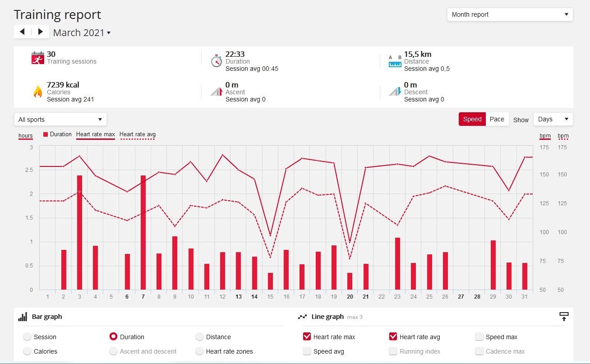Select the Speed toggle tab
Image resolution: width=590 pixels, height=364 pixels.
472,119
